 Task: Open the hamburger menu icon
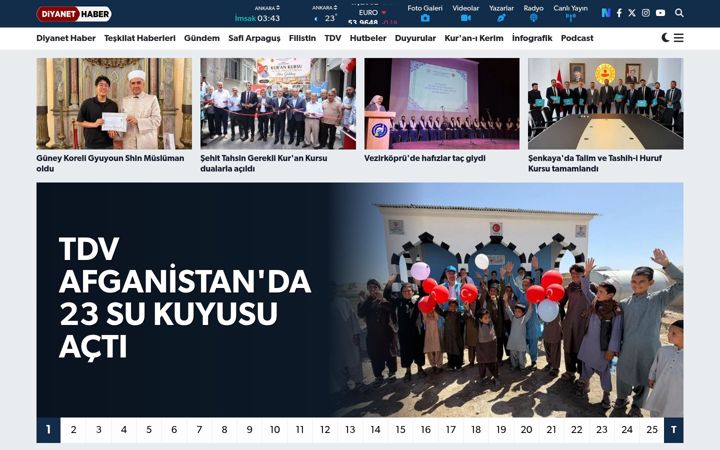679,38
